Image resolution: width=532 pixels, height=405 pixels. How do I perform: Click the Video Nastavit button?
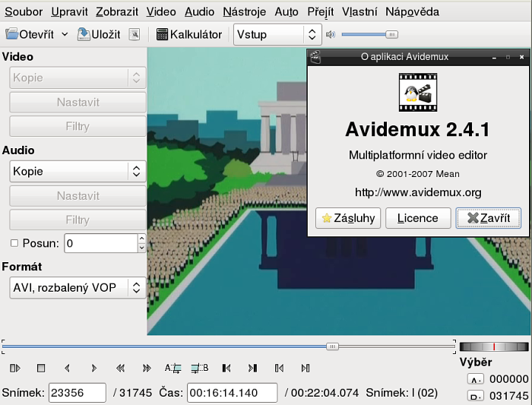pyautogui.click(x=78, y=102)
